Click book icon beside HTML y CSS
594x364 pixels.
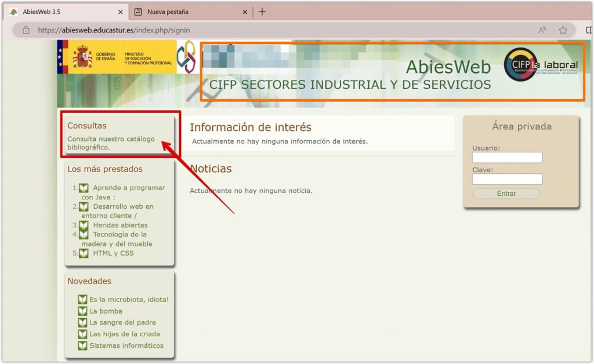tap(84, 253)
